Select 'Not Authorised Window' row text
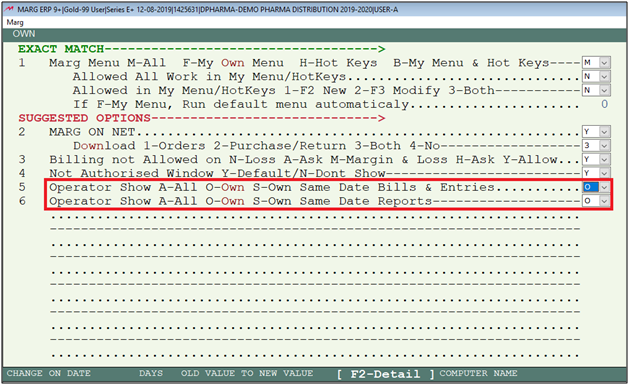This screenshot has width=630, height=385. (217, 173)
